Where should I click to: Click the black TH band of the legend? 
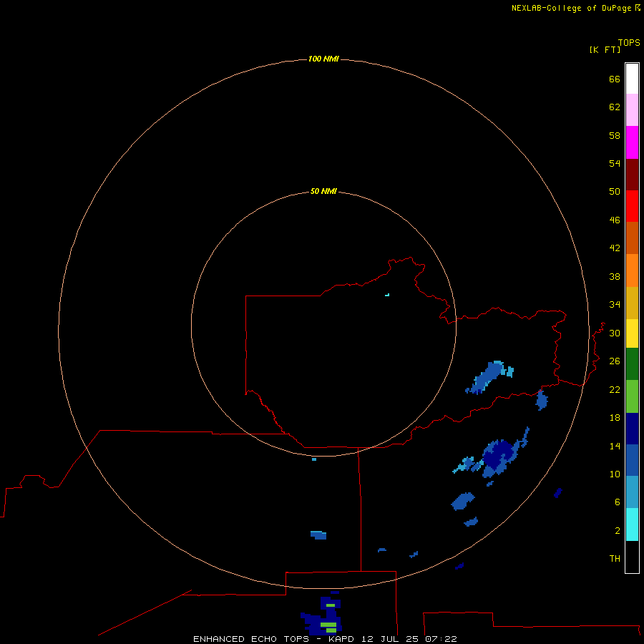click(632, 557)
